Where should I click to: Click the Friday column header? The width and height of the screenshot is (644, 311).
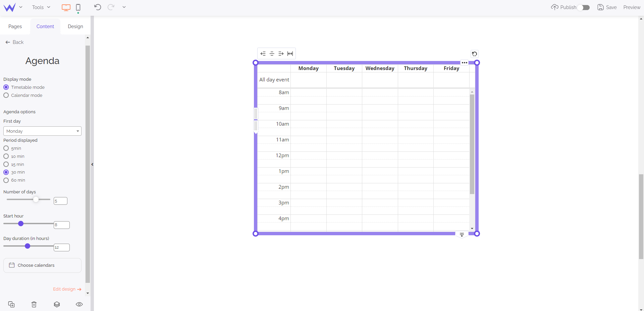pyautogui.click(x=451, y=68)
